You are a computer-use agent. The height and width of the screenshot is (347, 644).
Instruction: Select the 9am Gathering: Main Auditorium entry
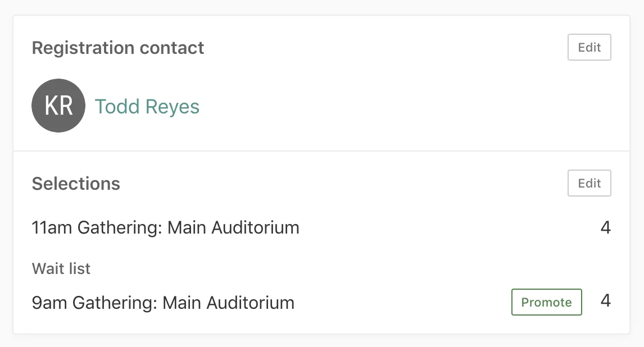coord(163,303)
